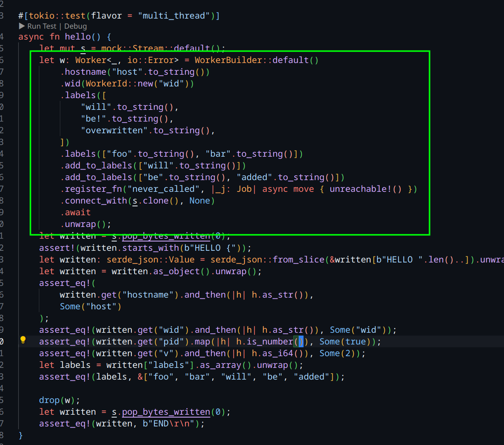Click the .await keyword
The height and width of the screenshot is (445, 504).
[78, 212]
